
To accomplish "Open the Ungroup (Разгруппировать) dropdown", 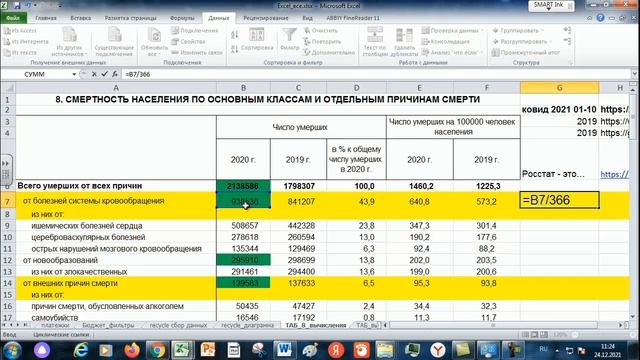I will [522, 42].
